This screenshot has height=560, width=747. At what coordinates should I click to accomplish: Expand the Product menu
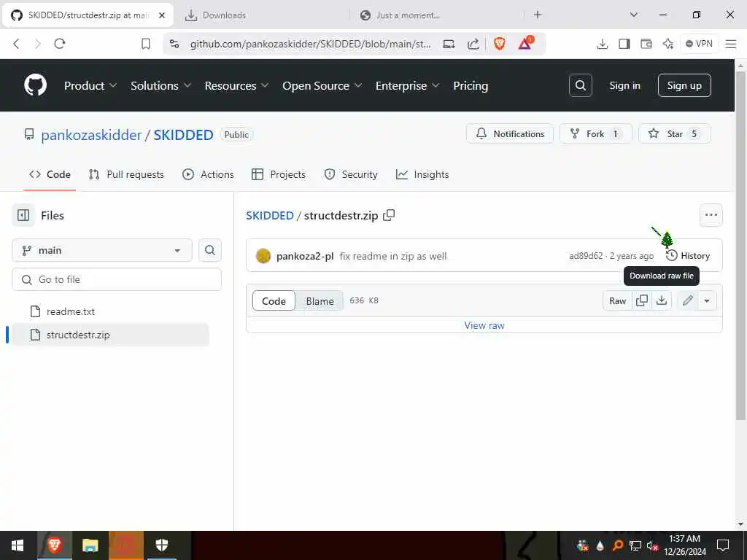click(90, 86)
